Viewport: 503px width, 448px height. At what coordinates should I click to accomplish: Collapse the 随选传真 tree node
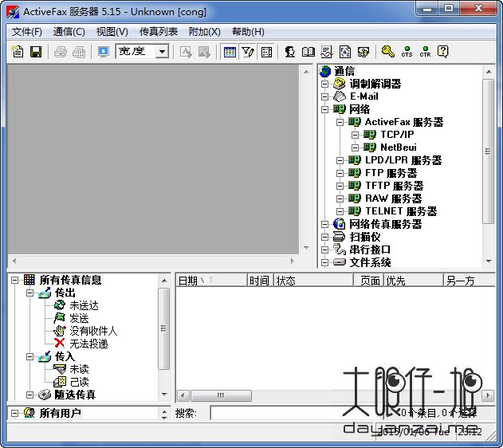click(x=29, y=395)
